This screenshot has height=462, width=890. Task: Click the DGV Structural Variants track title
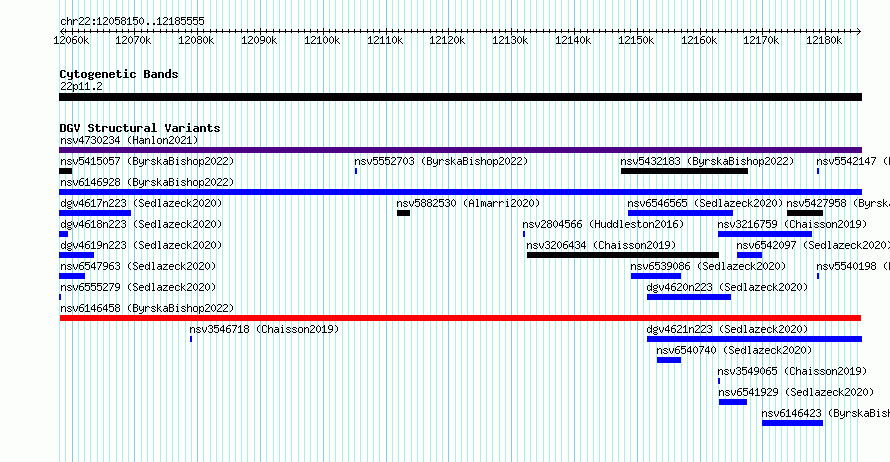pos(140,128)
